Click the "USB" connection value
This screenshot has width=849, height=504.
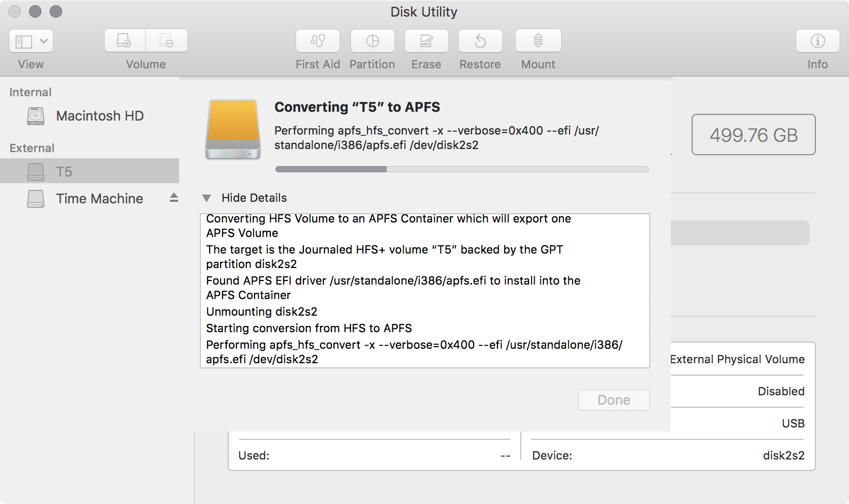click(793, 423)
